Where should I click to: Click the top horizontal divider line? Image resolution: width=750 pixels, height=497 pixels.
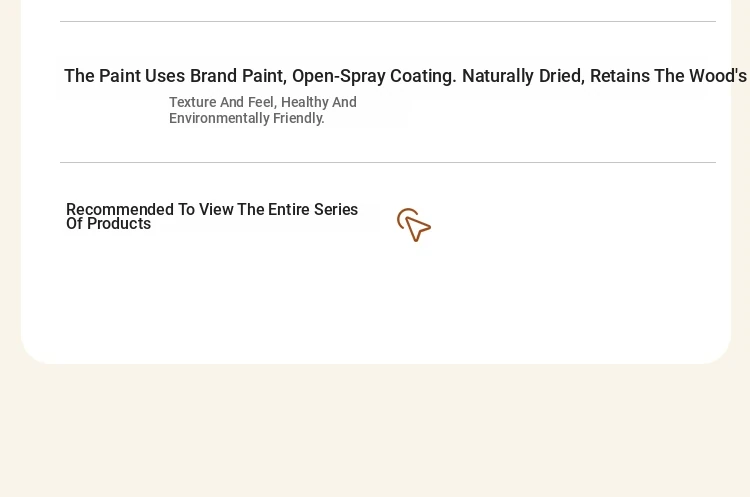point(388,22)
